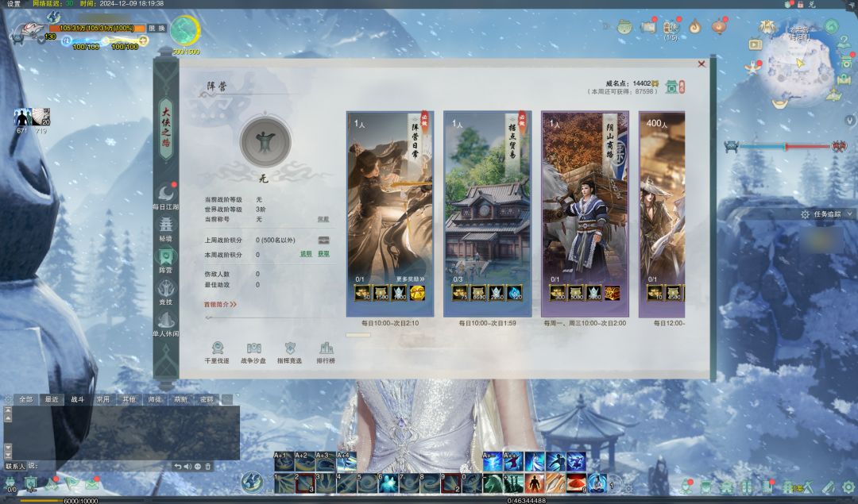Expand 首领简介 with the double arrows

tap(220, 304)
